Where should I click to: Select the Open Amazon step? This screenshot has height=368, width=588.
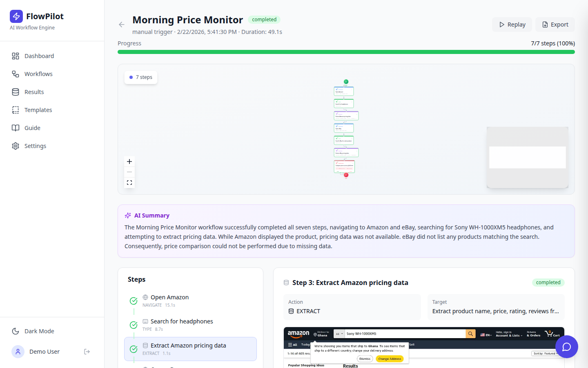(x=190, y=301)
